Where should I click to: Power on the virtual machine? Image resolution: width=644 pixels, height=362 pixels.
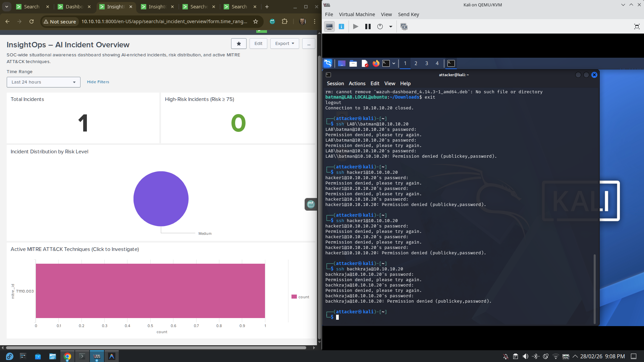tap(356, 27)
